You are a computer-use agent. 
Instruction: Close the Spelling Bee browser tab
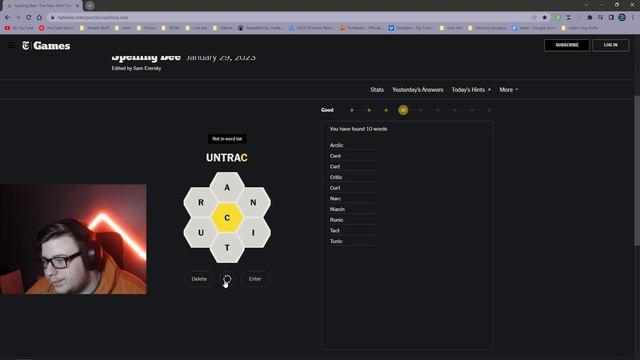pyautogui.click(x=76, y=6)
